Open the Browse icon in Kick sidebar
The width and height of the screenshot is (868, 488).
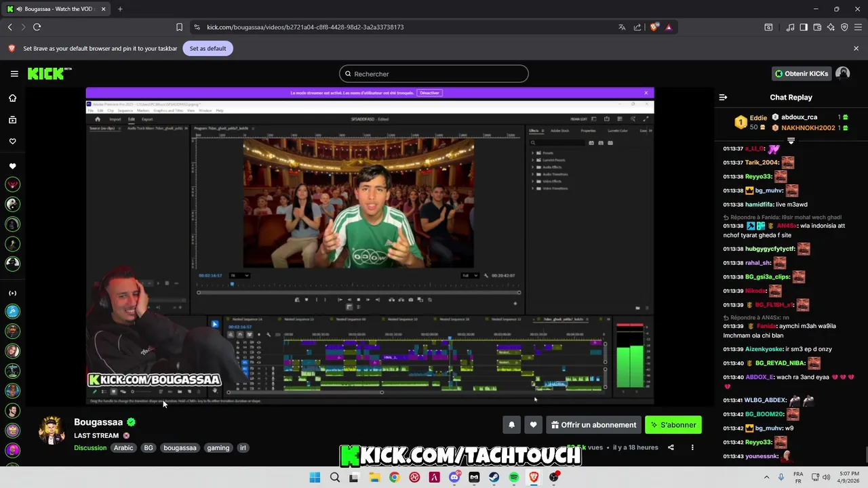pos(12,120)
